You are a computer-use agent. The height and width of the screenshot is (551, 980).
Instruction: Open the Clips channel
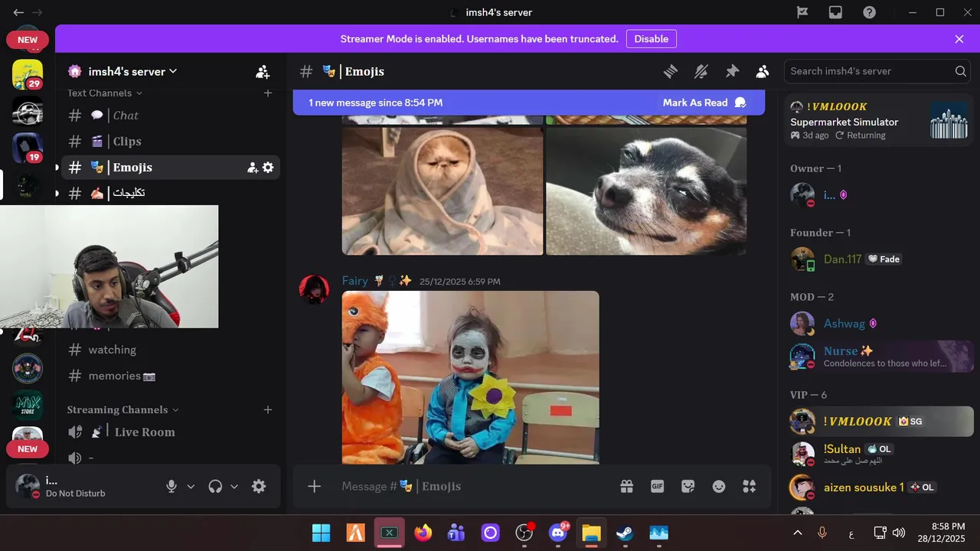170,142
